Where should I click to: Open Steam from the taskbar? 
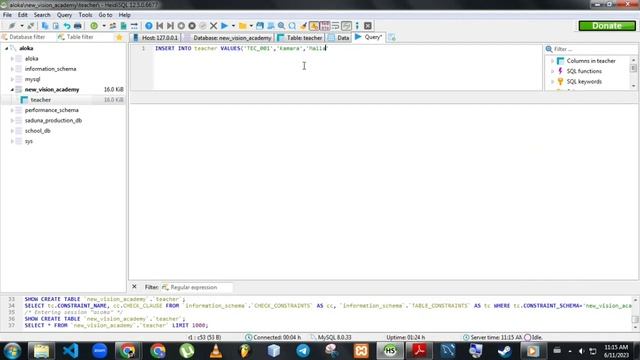click(505, 351)
